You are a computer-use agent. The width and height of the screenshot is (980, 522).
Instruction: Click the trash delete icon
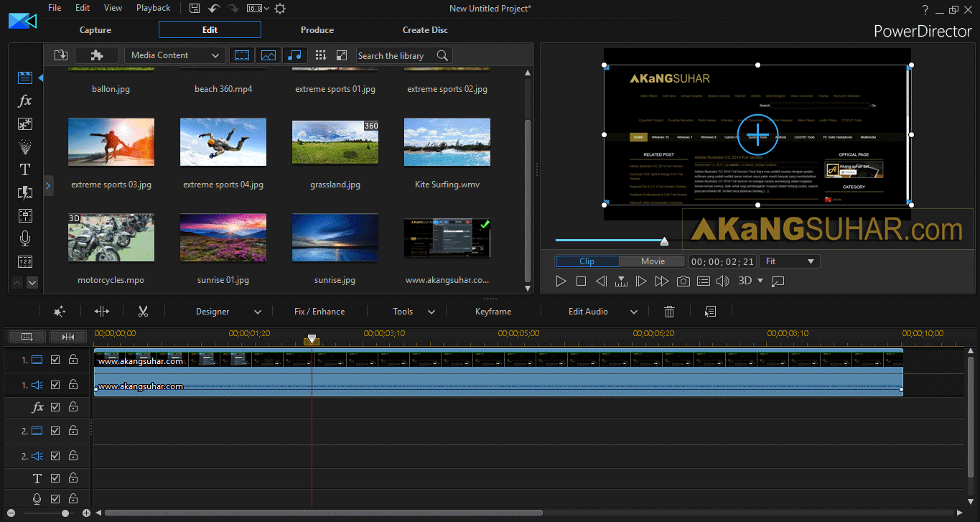point(670,312)
